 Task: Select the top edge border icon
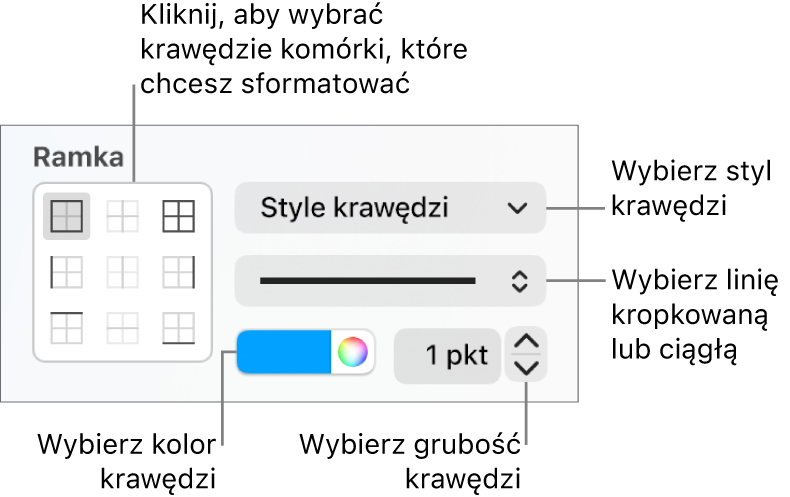[x=67, y=328]
